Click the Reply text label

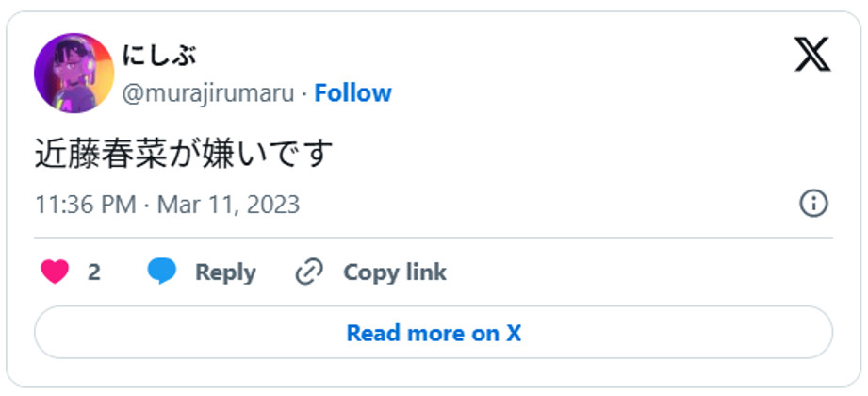pos(225,272)
